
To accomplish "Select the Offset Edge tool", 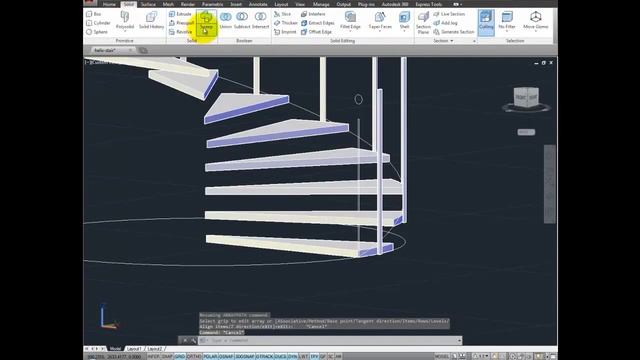I will (316, 32).
